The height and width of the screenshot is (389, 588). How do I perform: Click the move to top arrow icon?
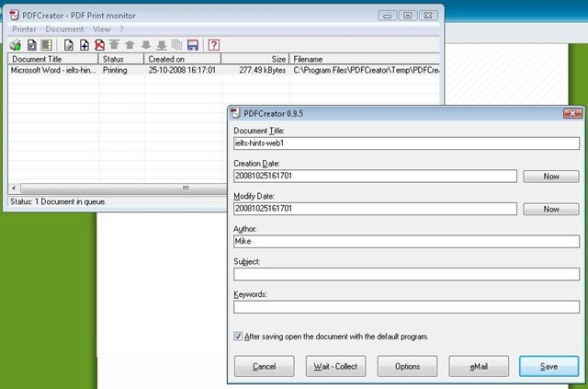tap(114, 45)
